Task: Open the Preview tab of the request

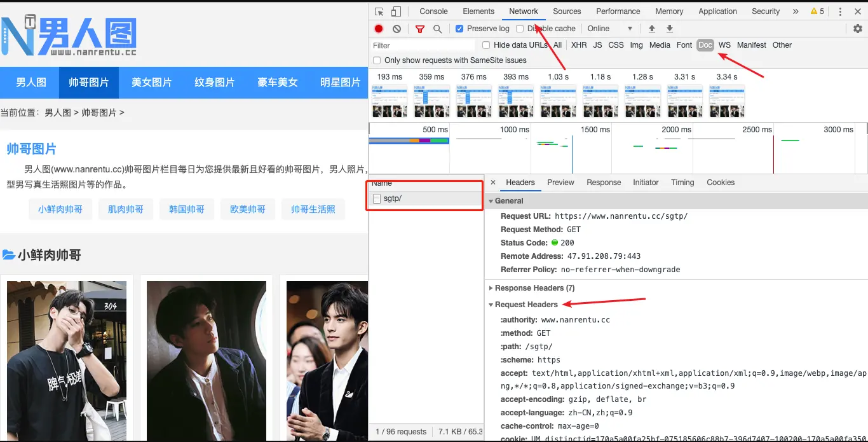Action: click(x=560, y=183)
